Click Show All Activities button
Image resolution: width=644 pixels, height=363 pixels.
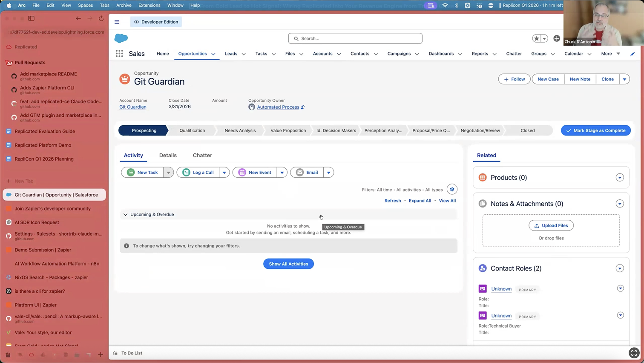288,264
